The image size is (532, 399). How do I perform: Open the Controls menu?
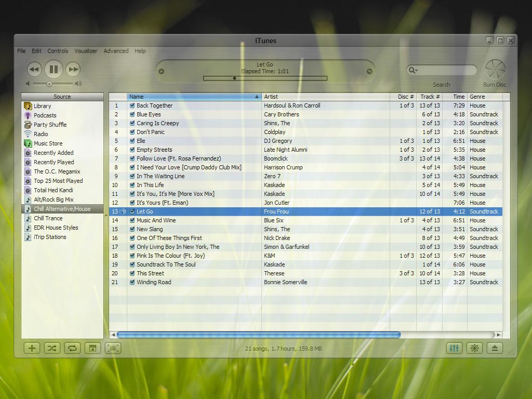(58, 51)
